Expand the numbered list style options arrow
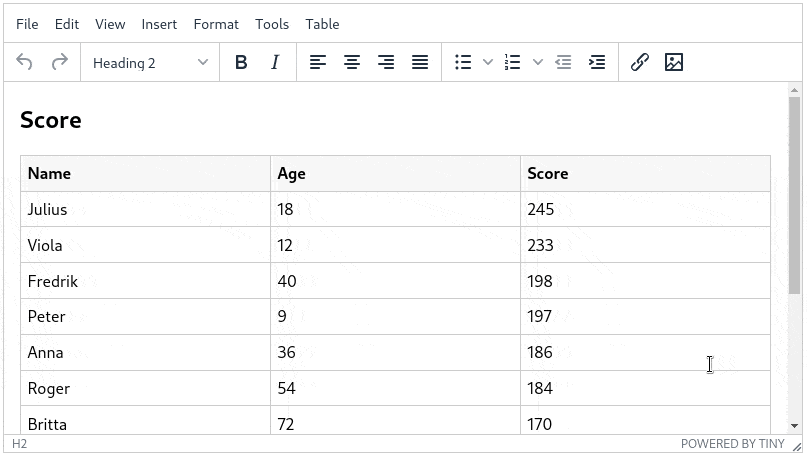The width and height of the screenshot is (807, 457). tap(538, 62)
